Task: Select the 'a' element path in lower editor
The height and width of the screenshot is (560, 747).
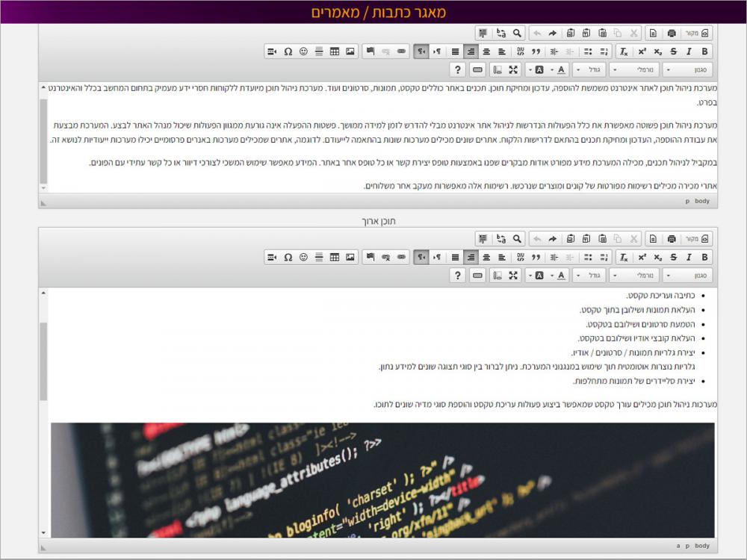Action: [x=678, y=546]
